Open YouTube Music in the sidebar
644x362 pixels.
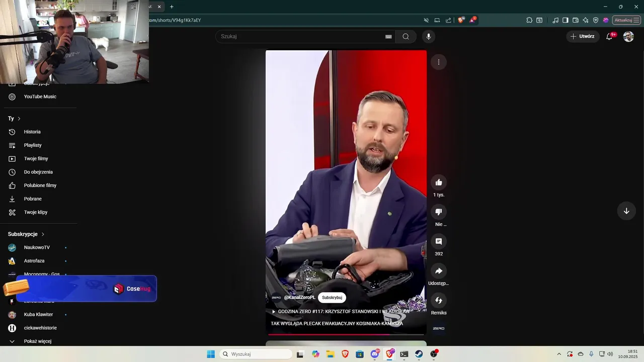click(x=40, y=97)
